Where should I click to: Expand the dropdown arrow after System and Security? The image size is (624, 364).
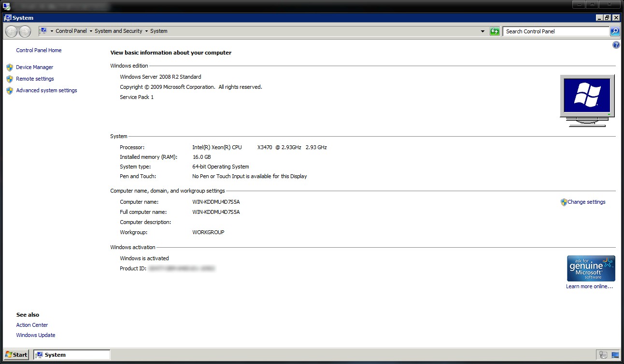tap(146, 31)
